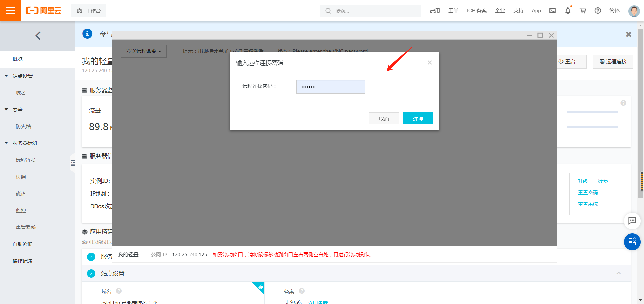644x304 pixels.
Task: Open the shopping cart icon
Action: [x=583, y=11]
